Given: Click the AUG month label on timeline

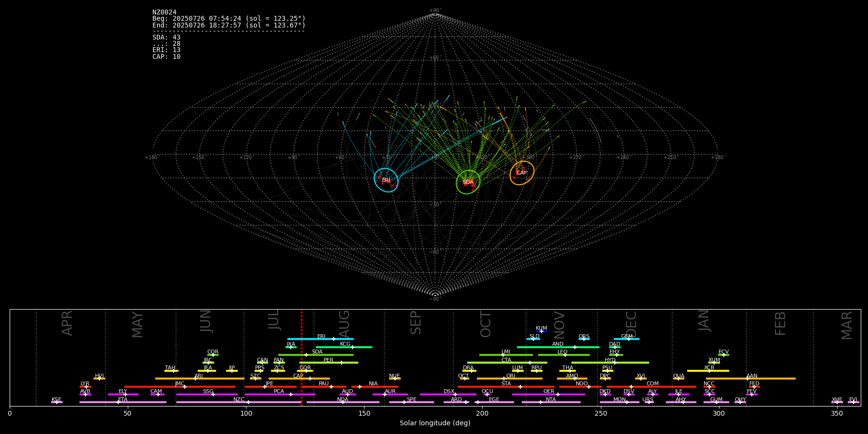Looking at the screenshot, I should coord(344,324).
